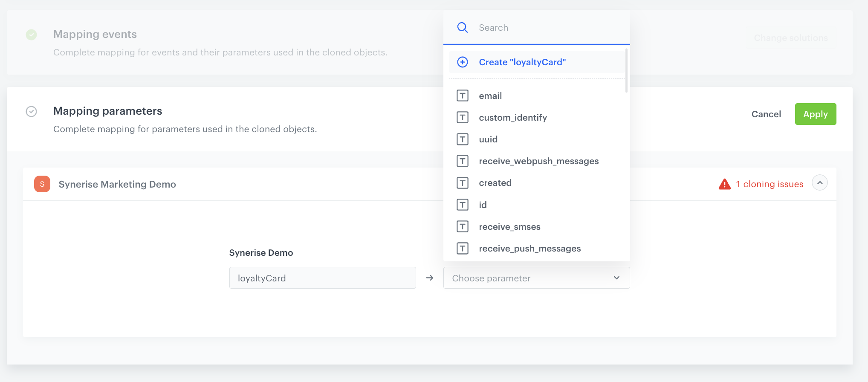The image size is (868, 382).
Task: Click the search magnifier icon
Action: click(462, 28)
